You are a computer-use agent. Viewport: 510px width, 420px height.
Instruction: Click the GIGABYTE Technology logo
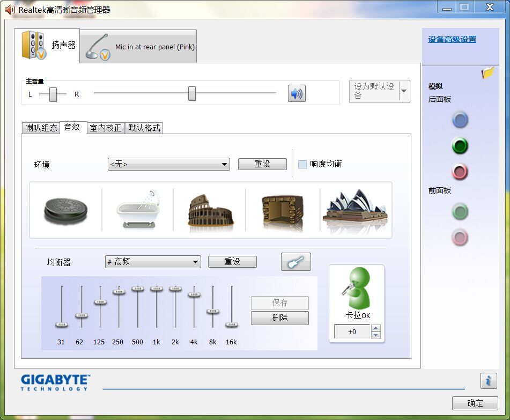click(55, 382)
